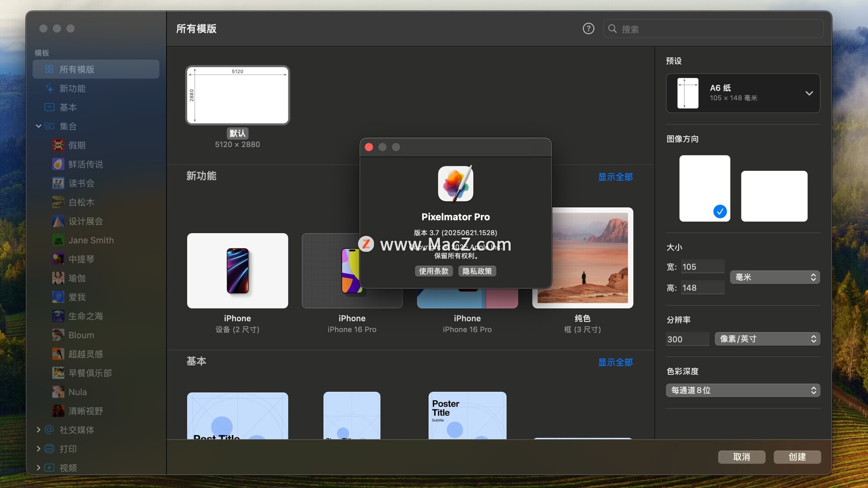Open the Poster Title basic template
The image size is (868, 488).
(467, 415)
